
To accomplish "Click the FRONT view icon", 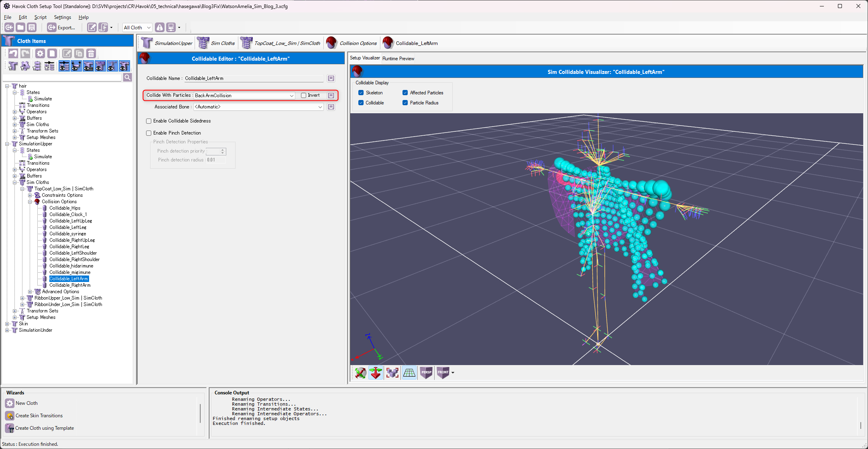I will pos(443,373).
